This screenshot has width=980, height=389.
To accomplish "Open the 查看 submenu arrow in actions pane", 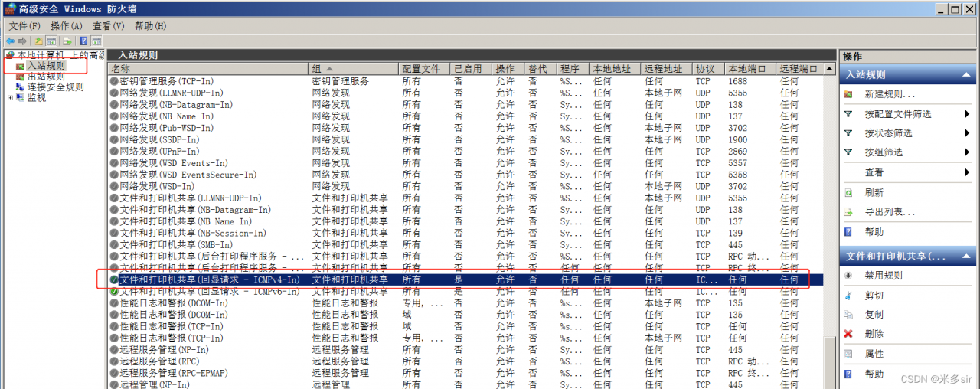I will [x=967, y=173].
